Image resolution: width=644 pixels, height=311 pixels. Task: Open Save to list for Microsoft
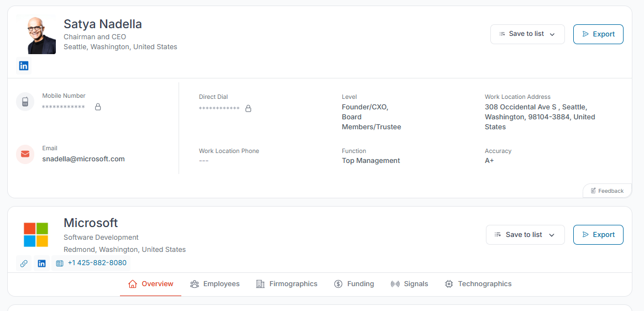click(525, 235)
